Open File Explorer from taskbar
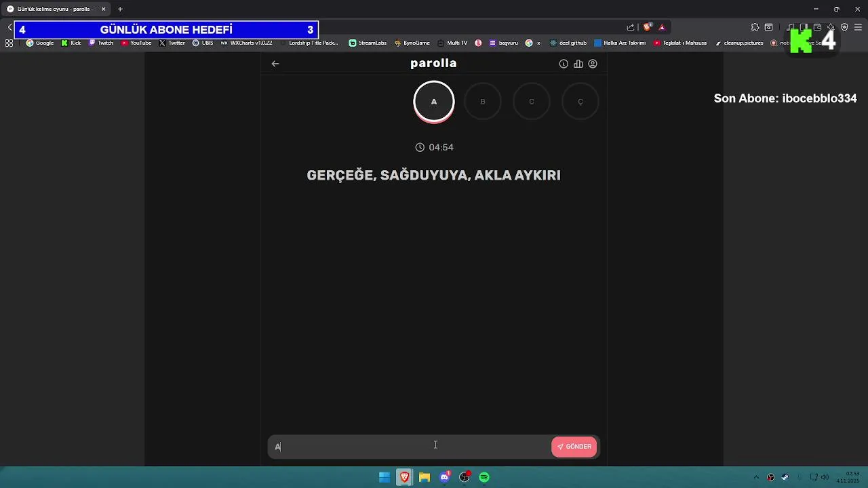The image size is (868, 488). (x=425, y=477)
